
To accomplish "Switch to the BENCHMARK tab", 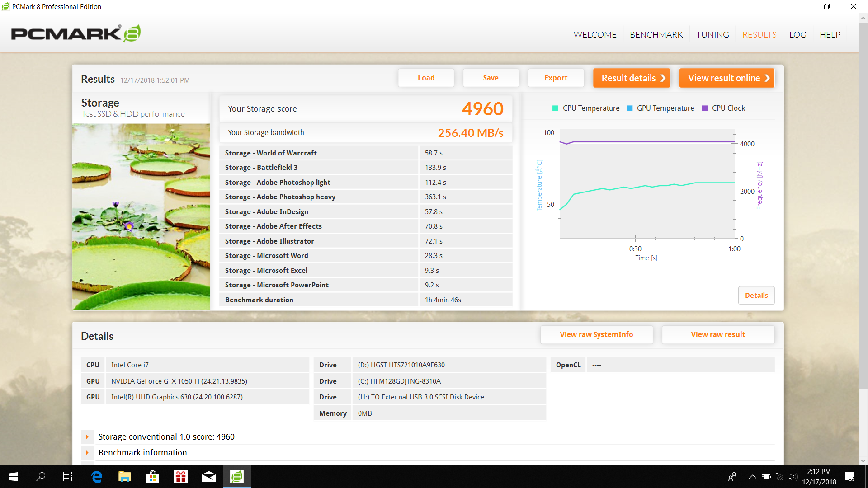I will pyautogui.click(x=656, y=35).
